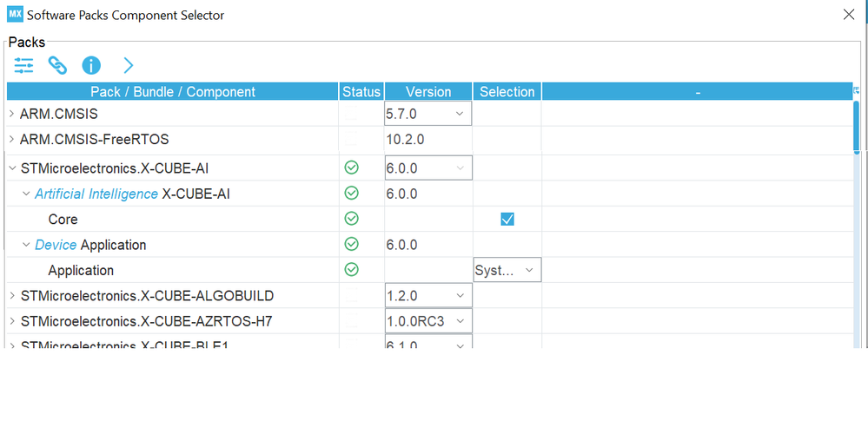
Task: Open the blue info icon
Action: pyautogui.click(x=91, y=65)
